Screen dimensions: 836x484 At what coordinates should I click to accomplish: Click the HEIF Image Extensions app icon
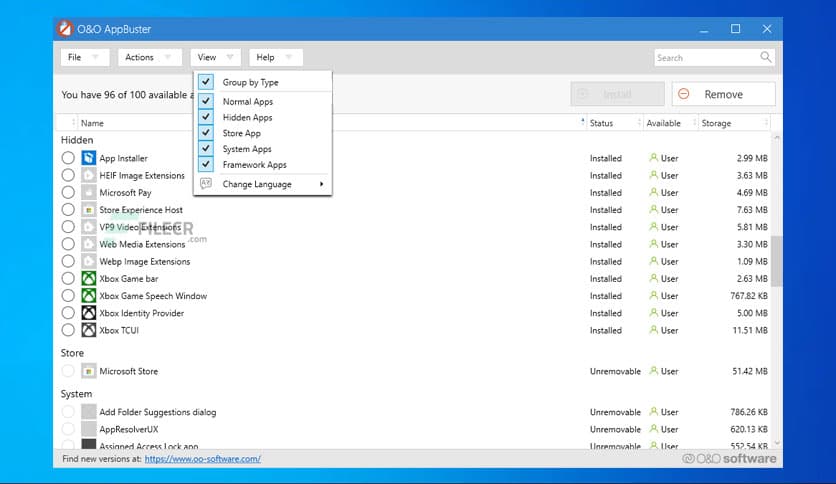[89, 175]
